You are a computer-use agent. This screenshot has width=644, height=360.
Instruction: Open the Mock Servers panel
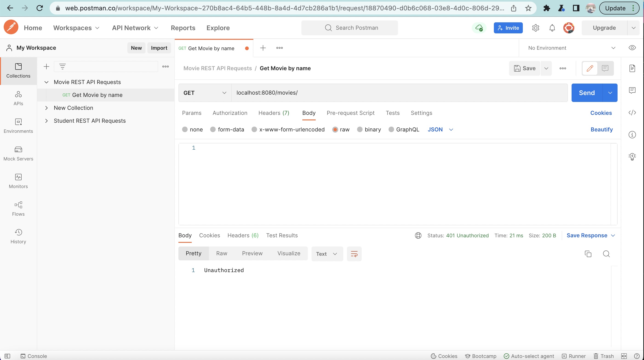18,154
